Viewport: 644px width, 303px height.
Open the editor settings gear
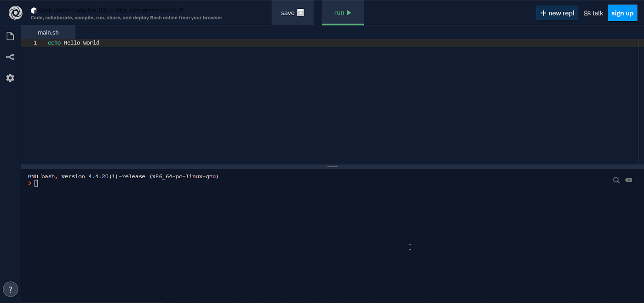tap(10, 78)
